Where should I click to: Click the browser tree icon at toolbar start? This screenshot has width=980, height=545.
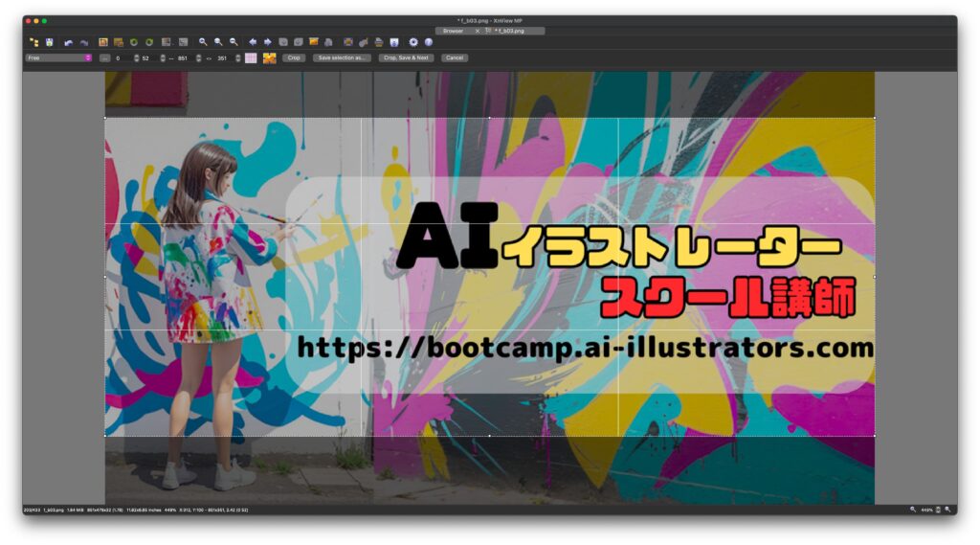(x=33, y=42)
